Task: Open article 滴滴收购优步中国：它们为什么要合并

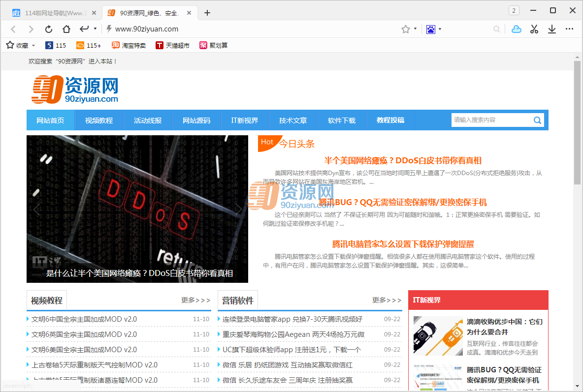Action: (x=505, y=327)
